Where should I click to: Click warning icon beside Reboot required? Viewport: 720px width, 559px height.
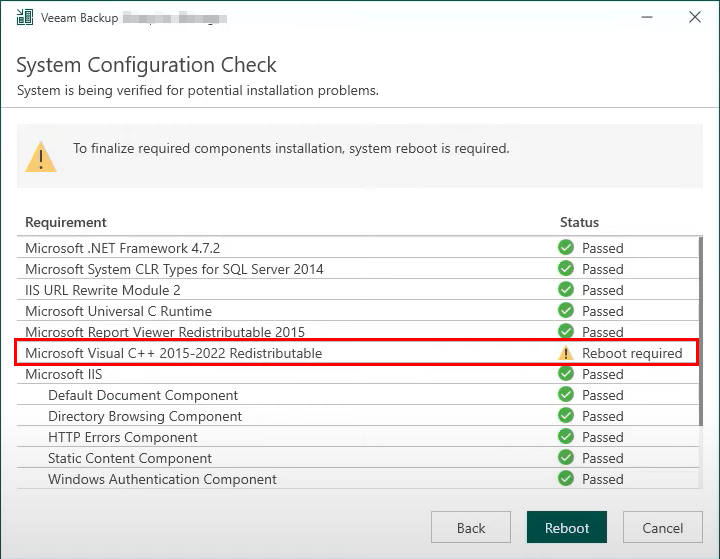(x=566, y=353)
